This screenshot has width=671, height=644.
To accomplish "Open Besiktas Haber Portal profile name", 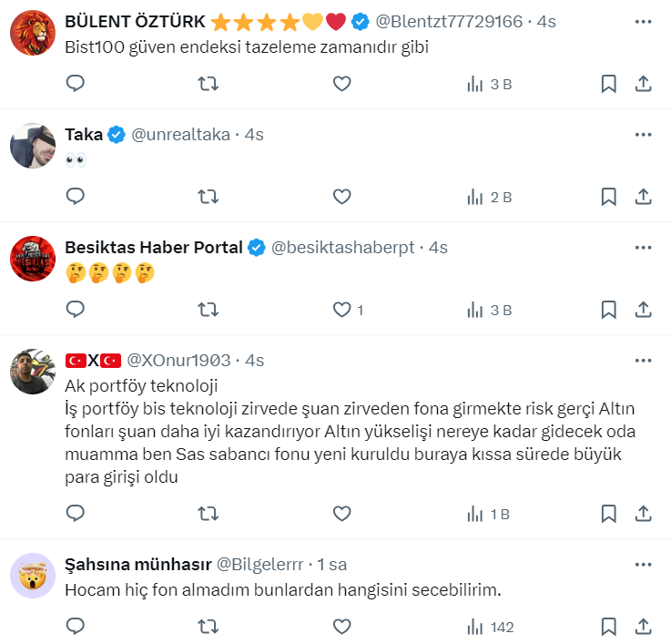I will point(154,248).
